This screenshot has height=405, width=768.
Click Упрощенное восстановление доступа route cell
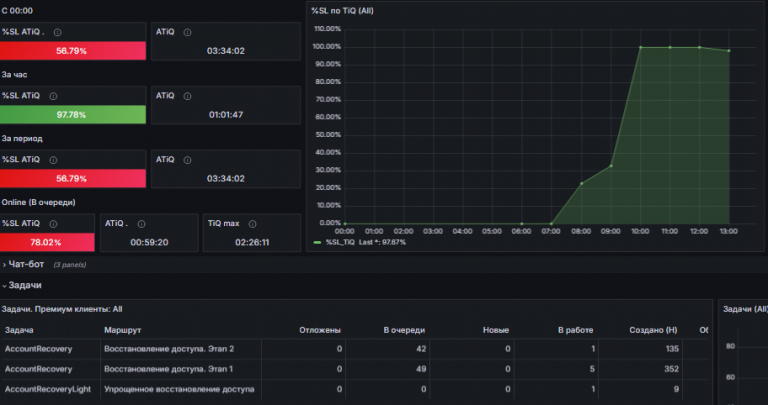pyautogui.click(x=179, y=389)
